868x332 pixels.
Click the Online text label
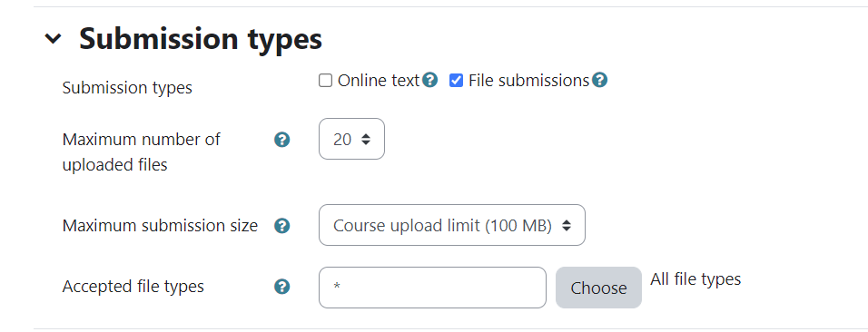tap(379, 81)
